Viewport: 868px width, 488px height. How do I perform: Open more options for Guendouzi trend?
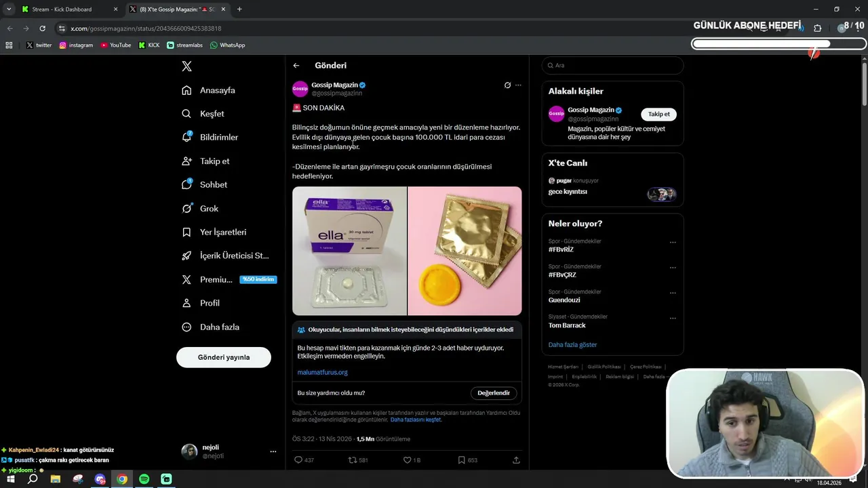(673, 293)
